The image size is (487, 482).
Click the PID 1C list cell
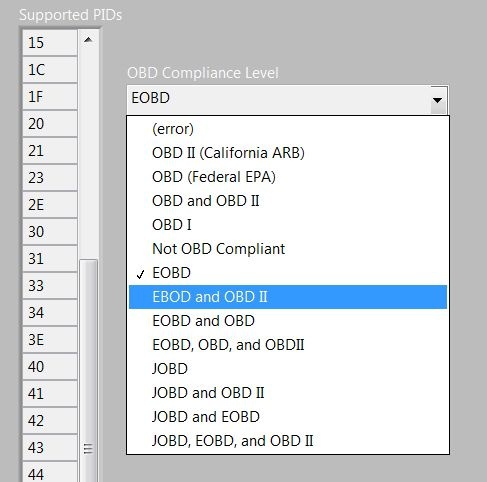pyautogui.click(x=50, y=70)
